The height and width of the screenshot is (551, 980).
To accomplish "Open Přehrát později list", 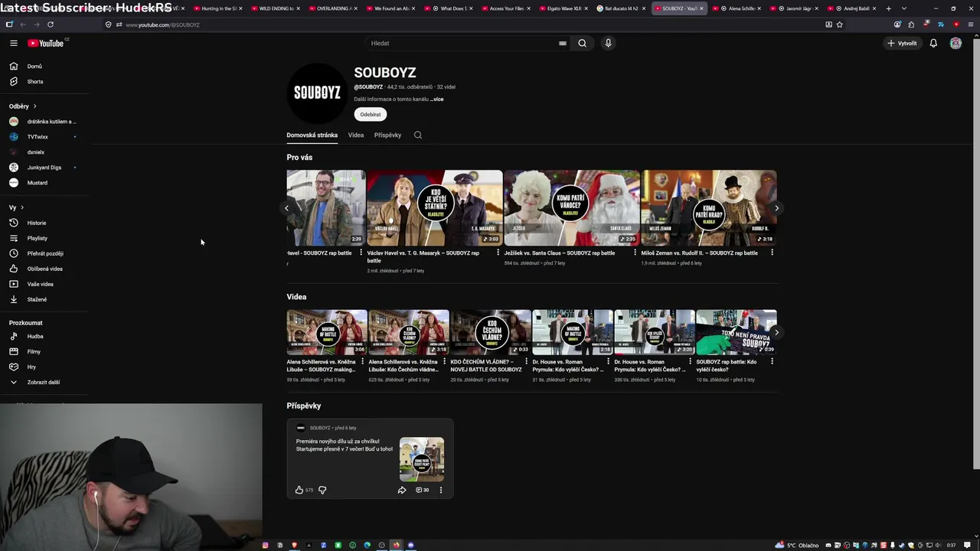I will click(44, 253).
